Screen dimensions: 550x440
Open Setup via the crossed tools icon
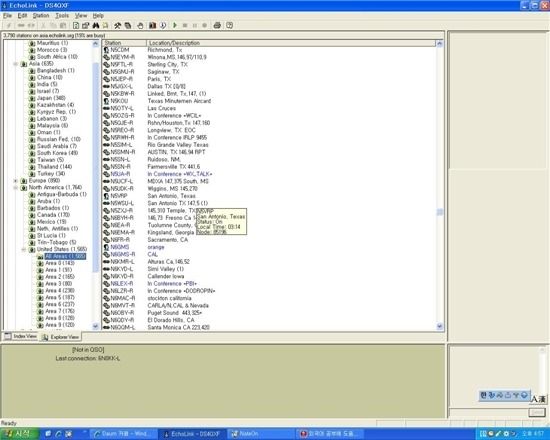tap(118, 25)
